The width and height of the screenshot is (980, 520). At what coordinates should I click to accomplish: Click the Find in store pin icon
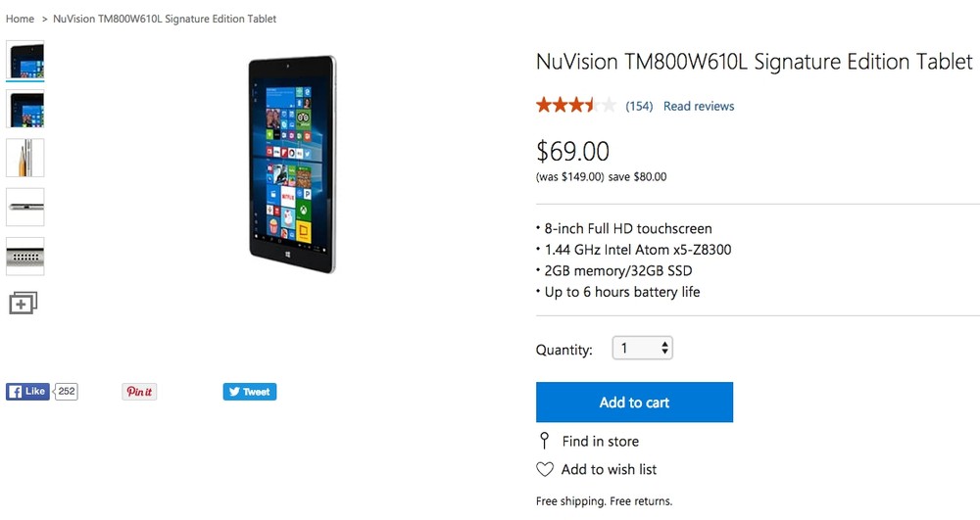(544, 441)
